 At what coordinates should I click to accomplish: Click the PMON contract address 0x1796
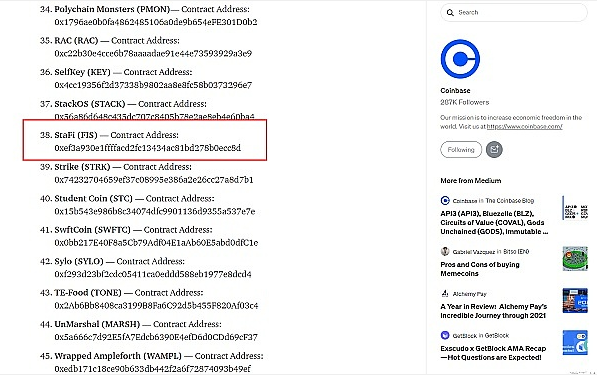pyautogui.click(x=156, y=22)
